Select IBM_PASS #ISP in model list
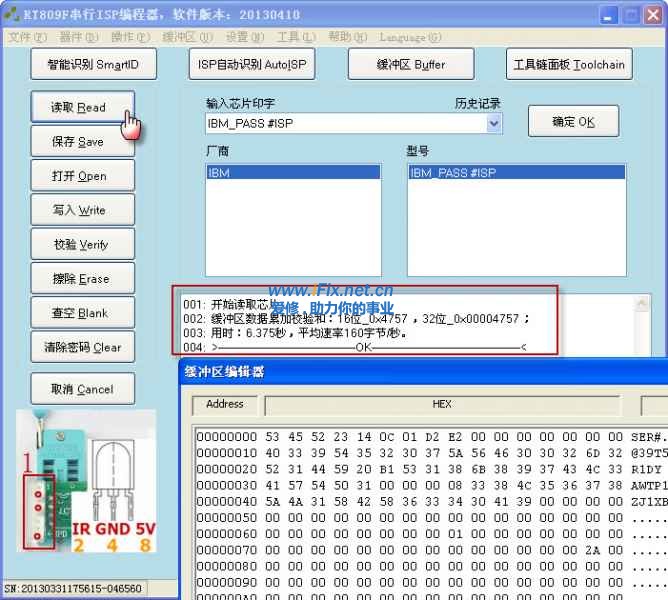Viewport: 668px width, 600px height. (516, 173)
